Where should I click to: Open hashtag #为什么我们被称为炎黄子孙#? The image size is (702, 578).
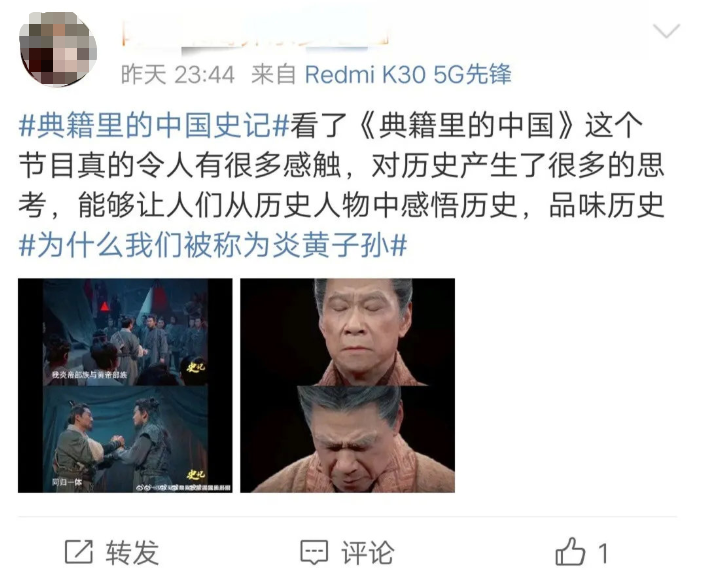coord(213,245)
